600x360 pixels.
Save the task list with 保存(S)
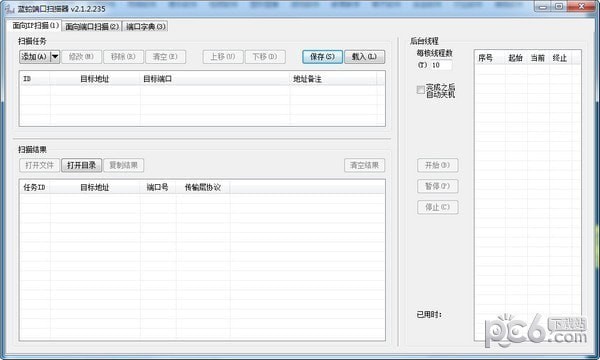[322, 57]
